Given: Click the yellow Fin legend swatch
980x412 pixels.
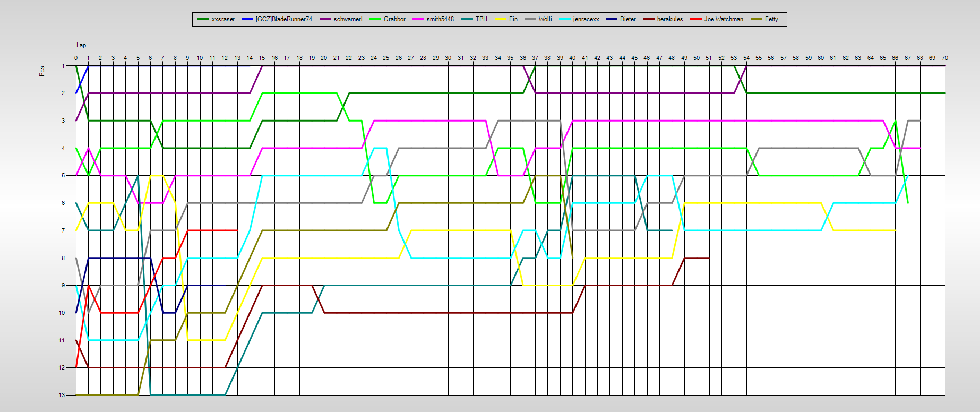Looking at the screenshot, I should click(x=501, y=19).
